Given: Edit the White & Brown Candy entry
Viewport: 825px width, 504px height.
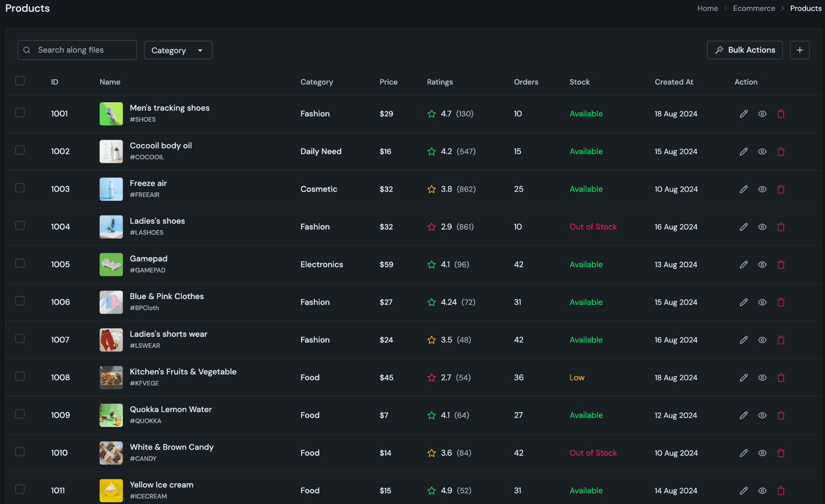Looking at the screenshot, I should [743, 453].
